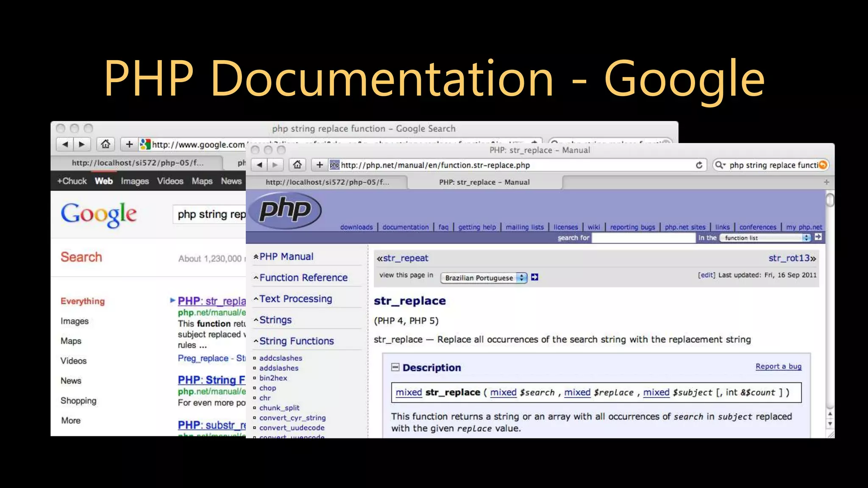
Task: Click the php favicon in the address bar
Action: pyautogui.click(x=334, y=165)
